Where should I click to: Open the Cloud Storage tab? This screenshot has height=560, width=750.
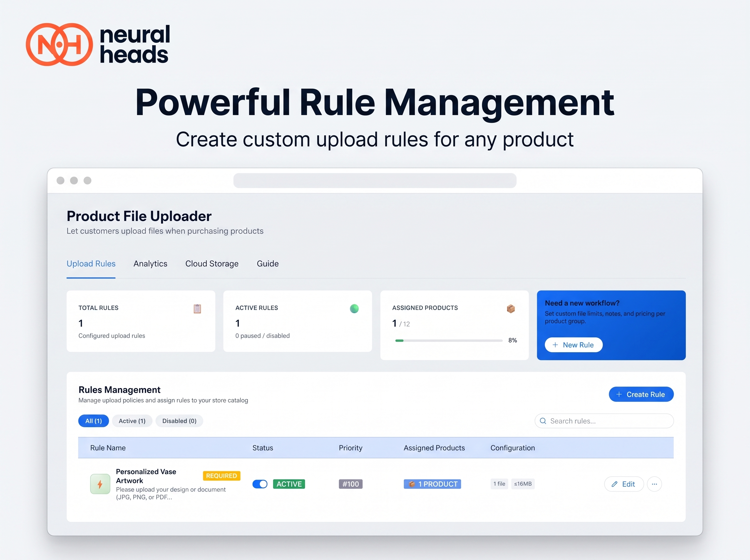pyautogui.click(x=212, y=264)
